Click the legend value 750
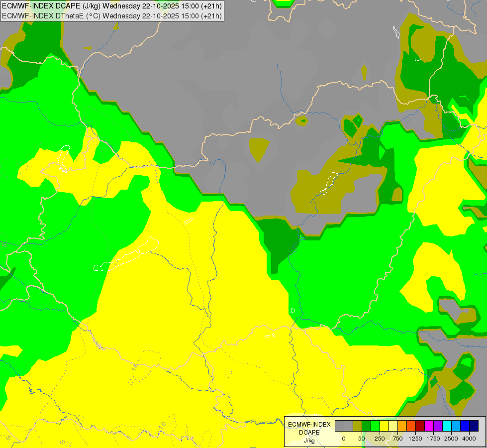 coord(397,439)
